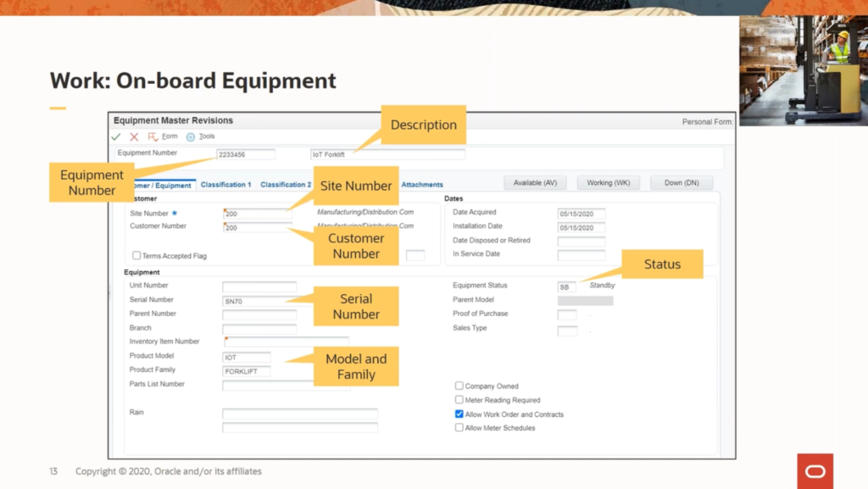Toggle the Terms Accepted Flag checkbox
This screenshot has width=868, height=489.
tap(136, 255)
